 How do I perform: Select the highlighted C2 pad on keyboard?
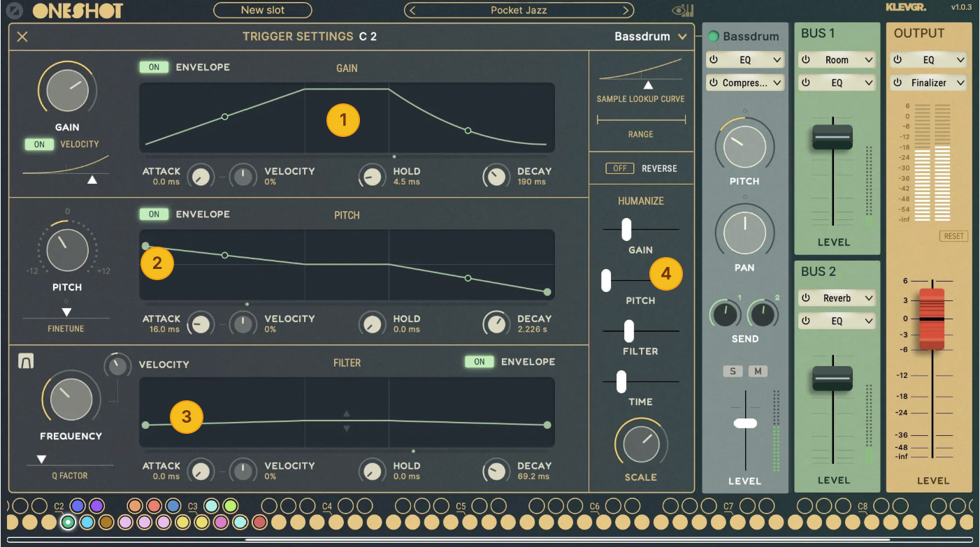coord(68,522)
